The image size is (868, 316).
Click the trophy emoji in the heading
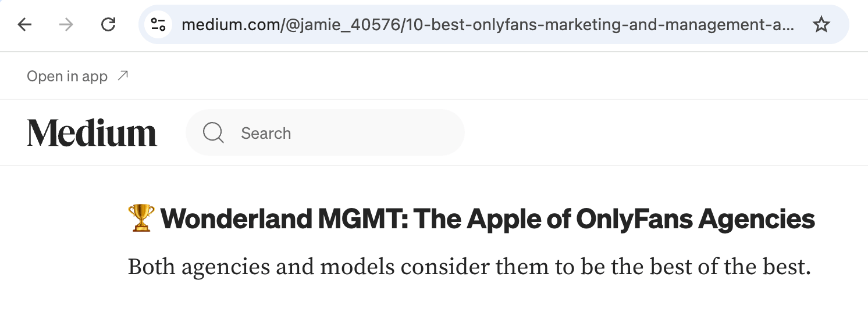[x=141, y=218]
